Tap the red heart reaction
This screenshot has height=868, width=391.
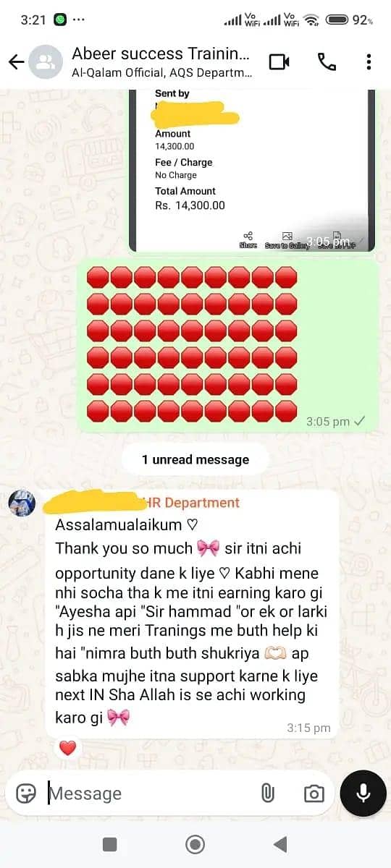[67, 748]
